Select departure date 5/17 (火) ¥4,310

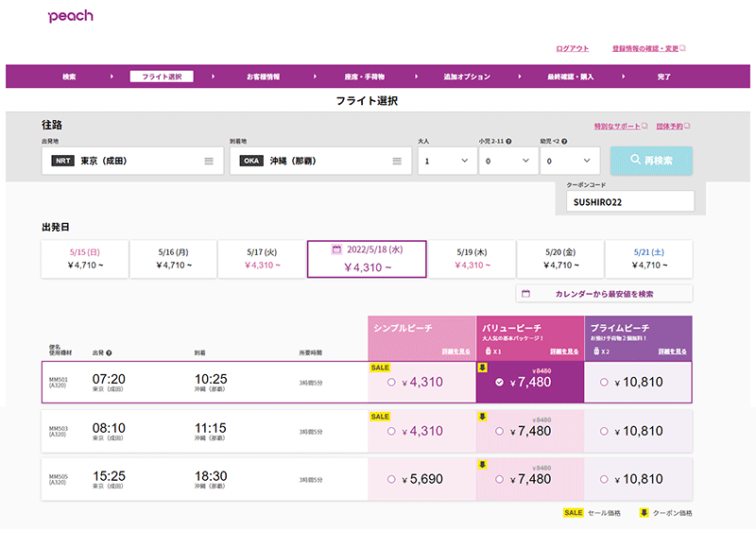click(x=262, y=259)
